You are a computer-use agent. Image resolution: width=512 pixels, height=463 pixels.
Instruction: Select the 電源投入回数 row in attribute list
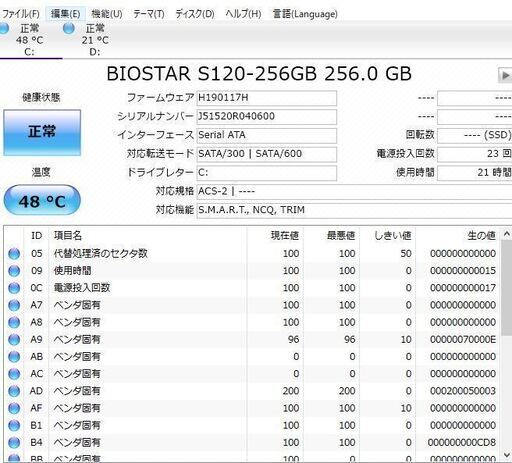coord(252,288)
